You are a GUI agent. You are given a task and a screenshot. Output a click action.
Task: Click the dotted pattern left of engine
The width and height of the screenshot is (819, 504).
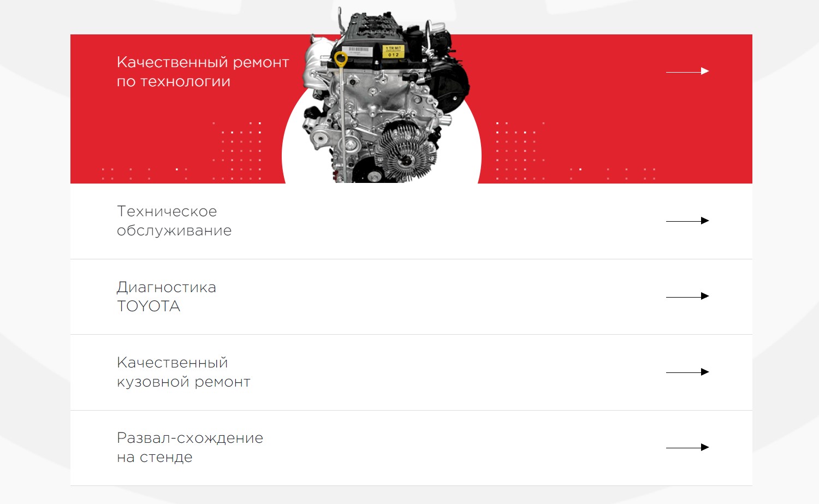238,151
